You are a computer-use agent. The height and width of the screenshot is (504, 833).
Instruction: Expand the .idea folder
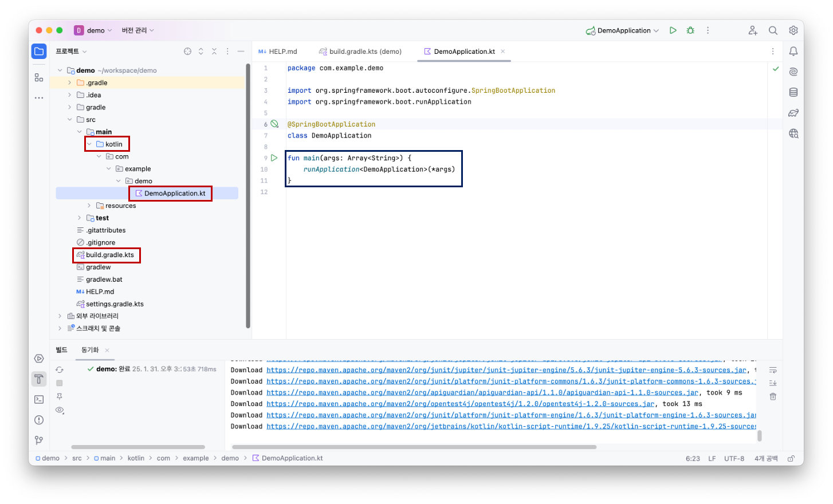coord(70,95)
